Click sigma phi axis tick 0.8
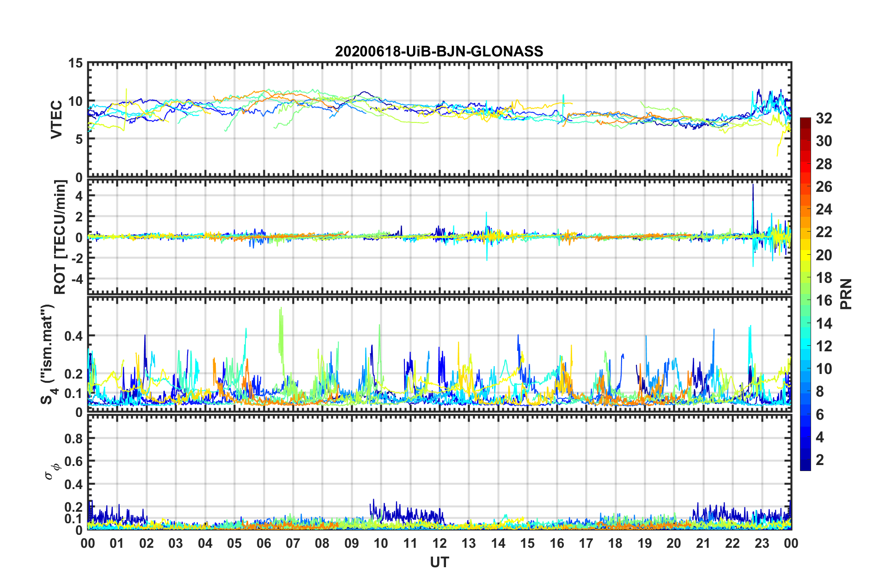Image resolution: width=879 pixels, height=588 pixels. 74,438
